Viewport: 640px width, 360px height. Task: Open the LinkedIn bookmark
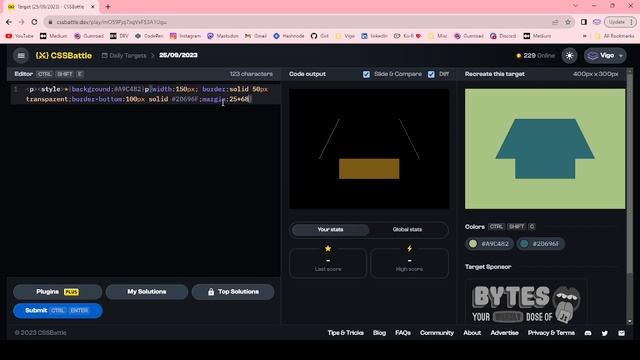(374, 36)
